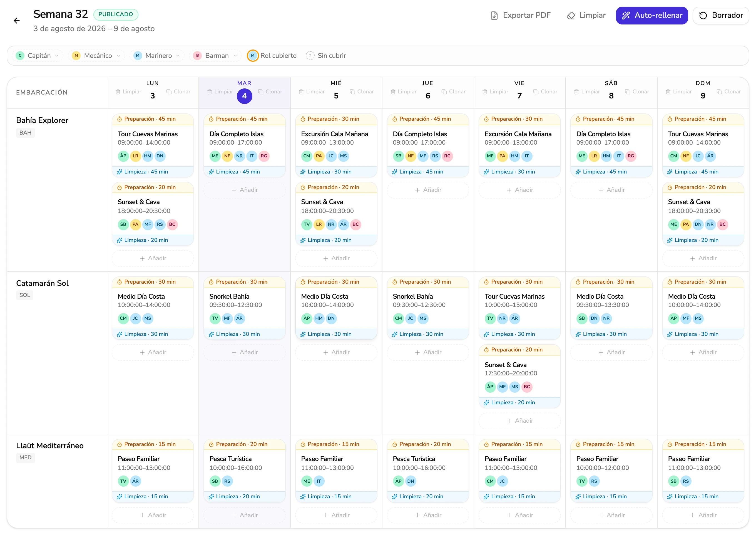Go back using the arrow icon
Screen dimensions: 756x535
click(x=16, y=21)
